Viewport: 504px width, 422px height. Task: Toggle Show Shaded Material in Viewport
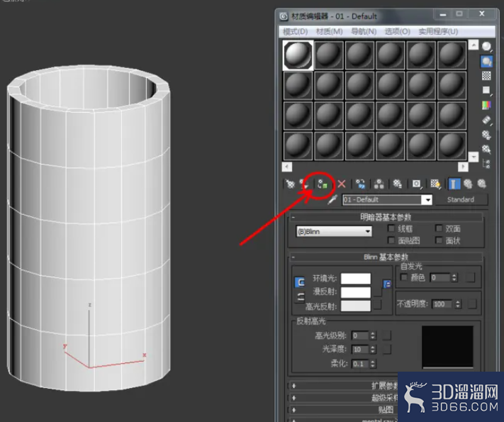[x=435, y=184]
